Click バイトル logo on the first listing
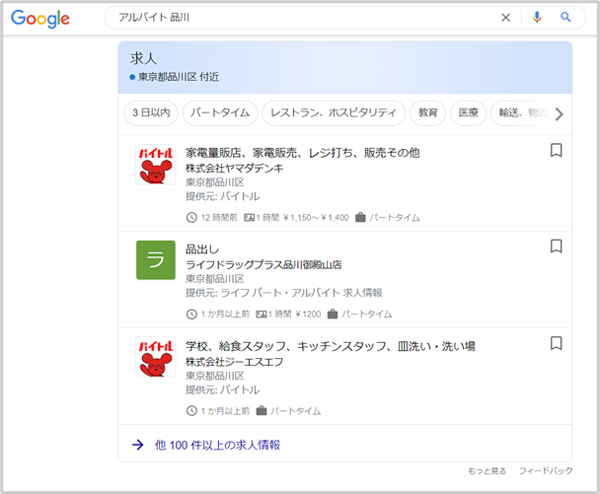 [x=155, y=164]
